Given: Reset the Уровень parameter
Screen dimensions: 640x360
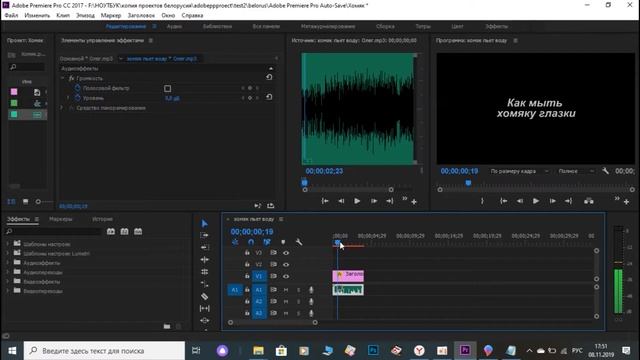Looking at the screenshot, I should pos(269,97).
